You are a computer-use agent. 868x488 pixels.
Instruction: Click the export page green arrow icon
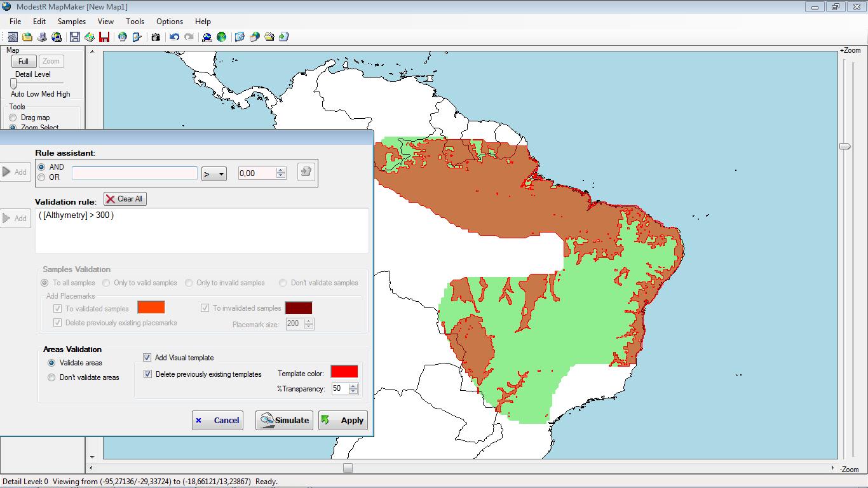click(284, 37)
